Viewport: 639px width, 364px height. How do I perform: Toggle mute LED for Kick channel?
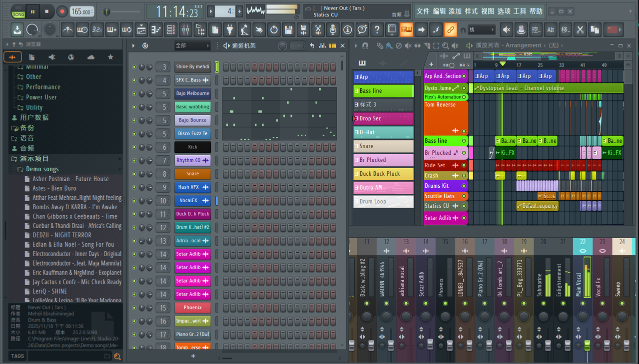(x=134, y=147)
